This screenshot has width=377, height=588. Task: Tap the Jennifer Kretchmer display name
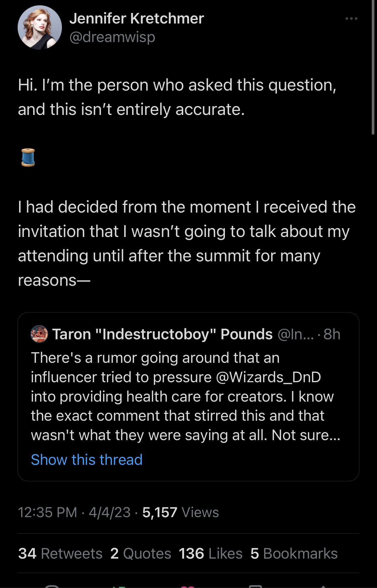point(137,19)
